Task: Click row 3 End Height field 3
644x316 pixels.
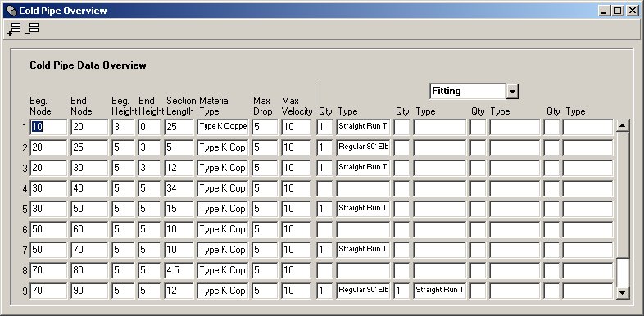Action: click(149, 169)
